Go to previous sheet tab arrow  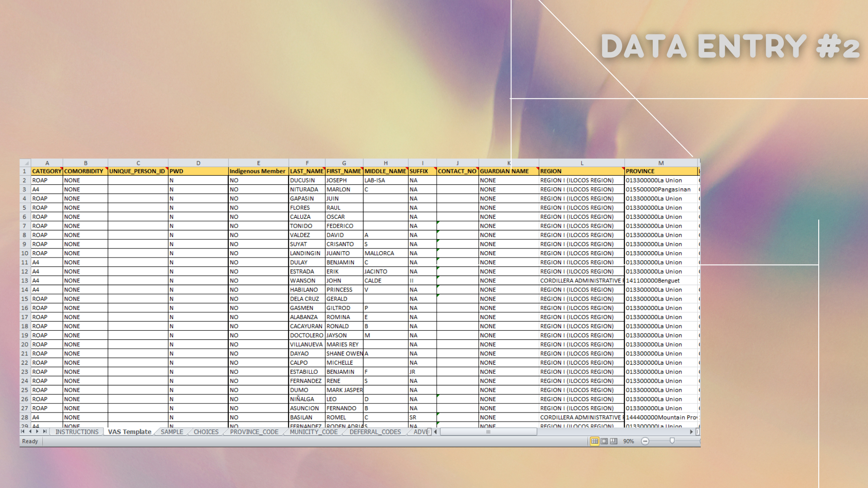point(30,432)
